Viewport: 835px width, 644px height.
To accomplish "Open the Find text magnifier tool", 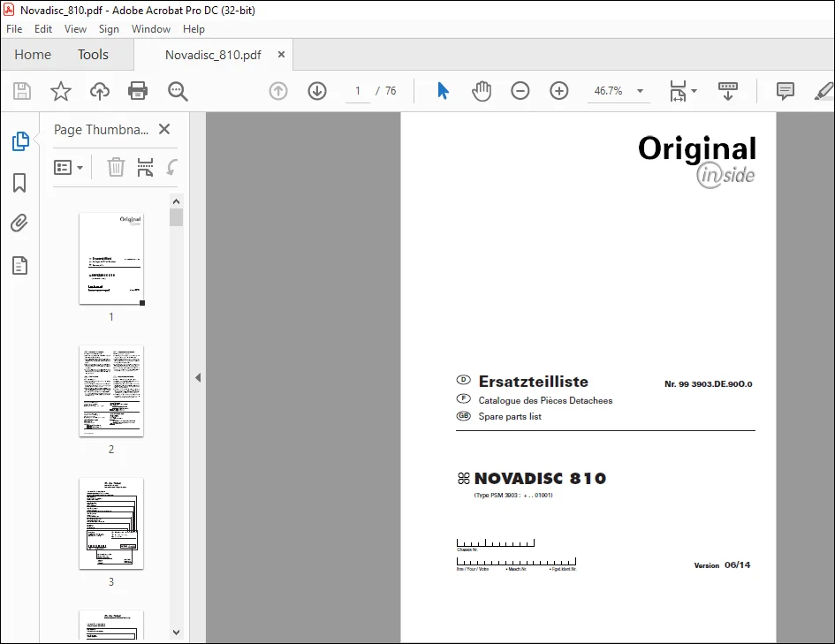I will coord(178,91).
